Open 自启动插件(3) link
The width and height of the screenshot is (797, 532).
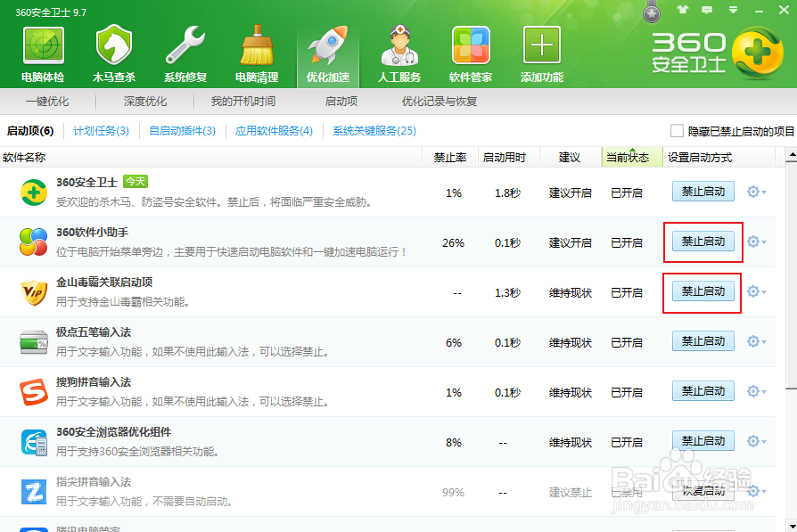183,131
